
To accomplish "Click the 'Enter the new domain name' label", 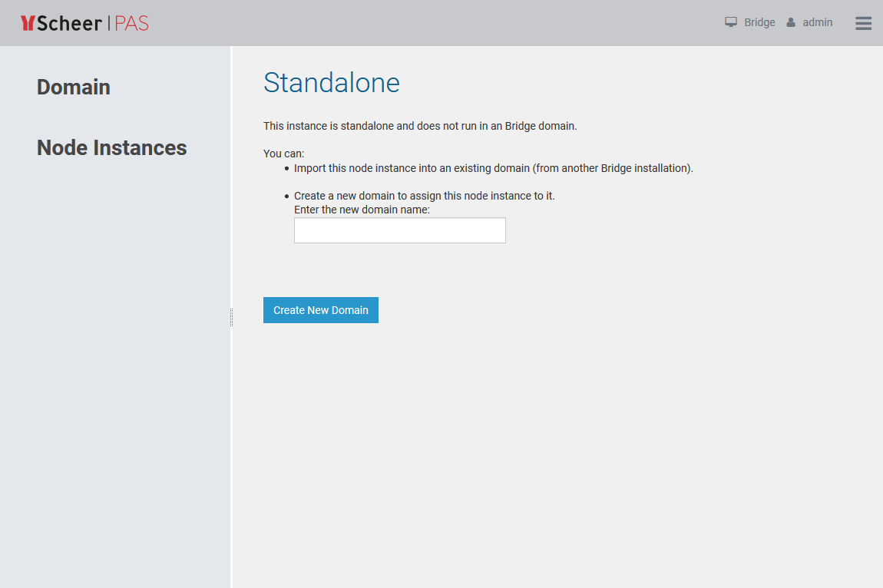I will pyautogui.click(x=362, y=210).
